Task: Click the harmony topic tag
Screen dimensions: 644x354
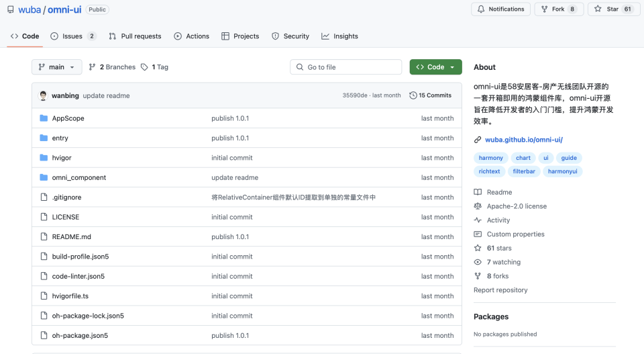Action: click(491, 158)
